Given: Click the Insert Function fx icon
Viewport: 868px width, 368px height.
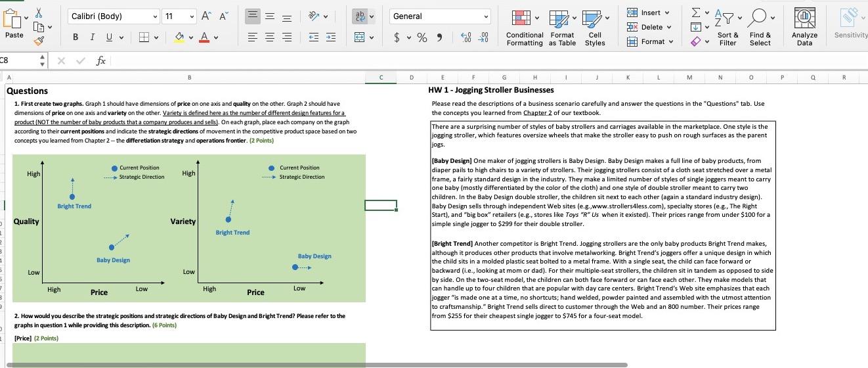Looking at the screenshot, I should coord(100,60).
